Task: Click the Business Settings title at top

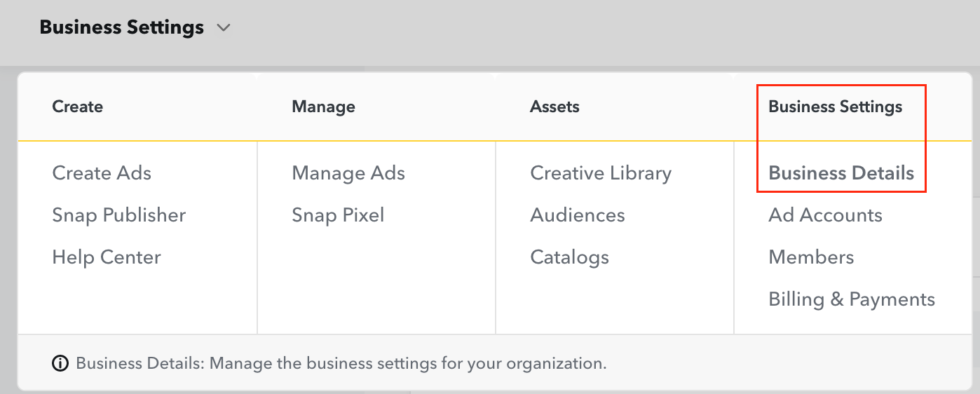Action: coord(122,28)
